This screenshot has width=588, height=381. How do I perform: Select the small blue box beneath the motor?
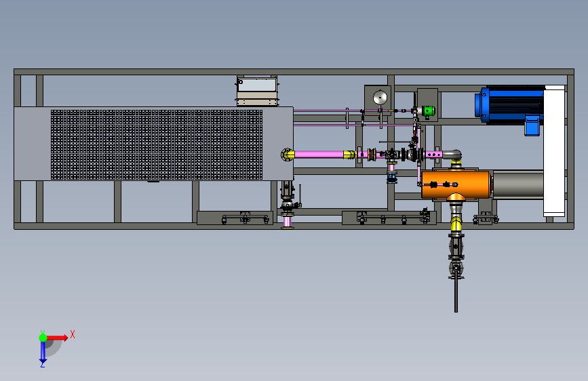tap(532, 125)
